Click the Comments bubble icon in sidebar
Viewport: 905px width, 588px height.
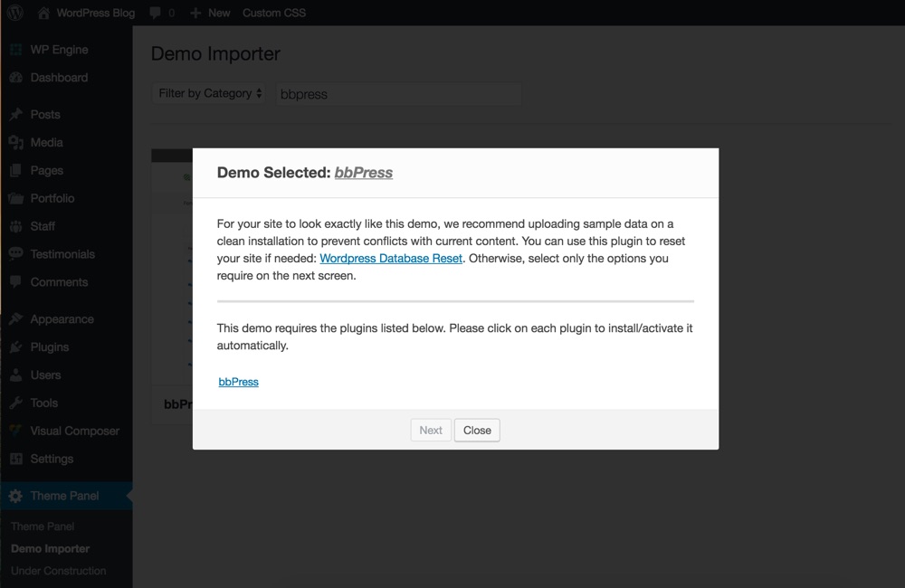(x=16, y=281)
